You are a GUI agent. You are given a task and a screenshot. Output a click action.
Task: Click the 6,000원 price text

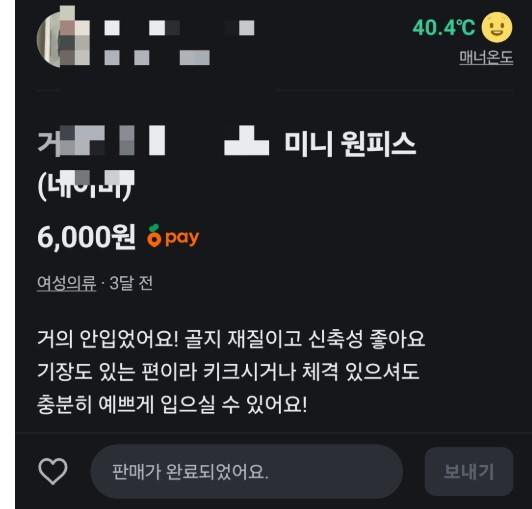(x=86, y=237)
